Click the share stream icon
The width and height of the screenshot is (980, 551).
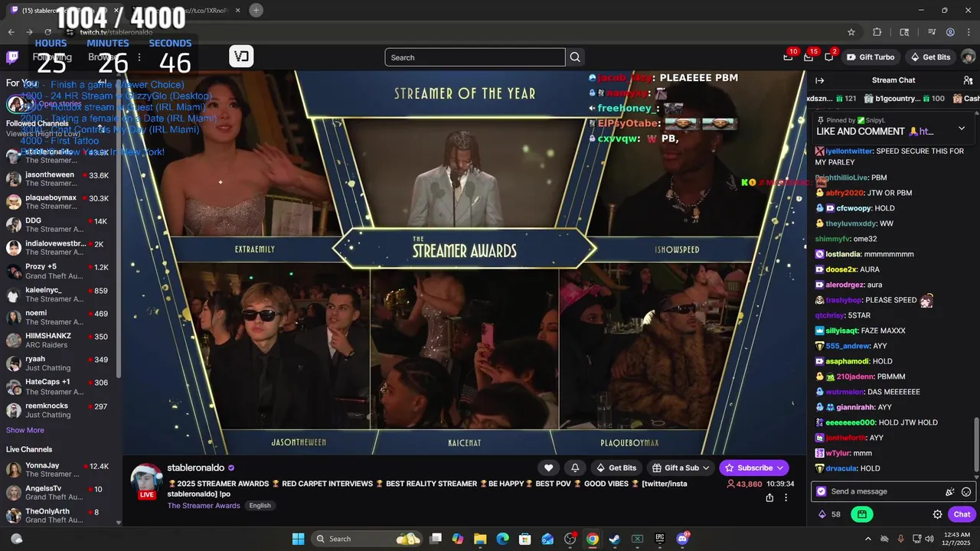769,497
